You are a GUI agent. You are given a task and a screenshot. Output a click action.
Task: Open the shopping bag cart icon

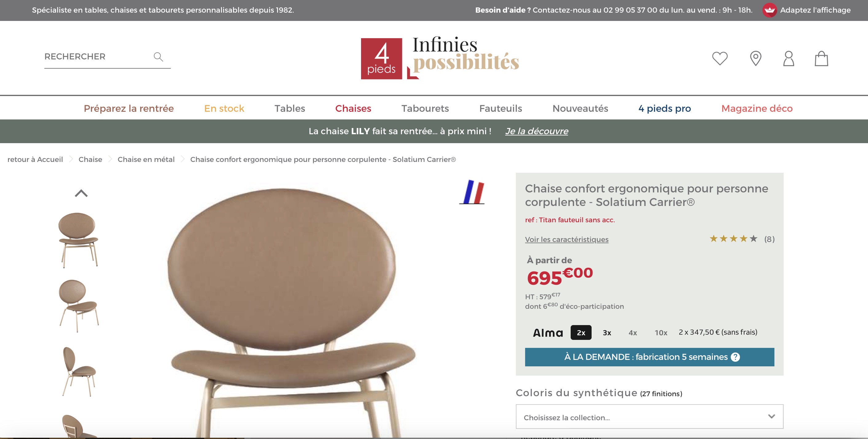821,58
